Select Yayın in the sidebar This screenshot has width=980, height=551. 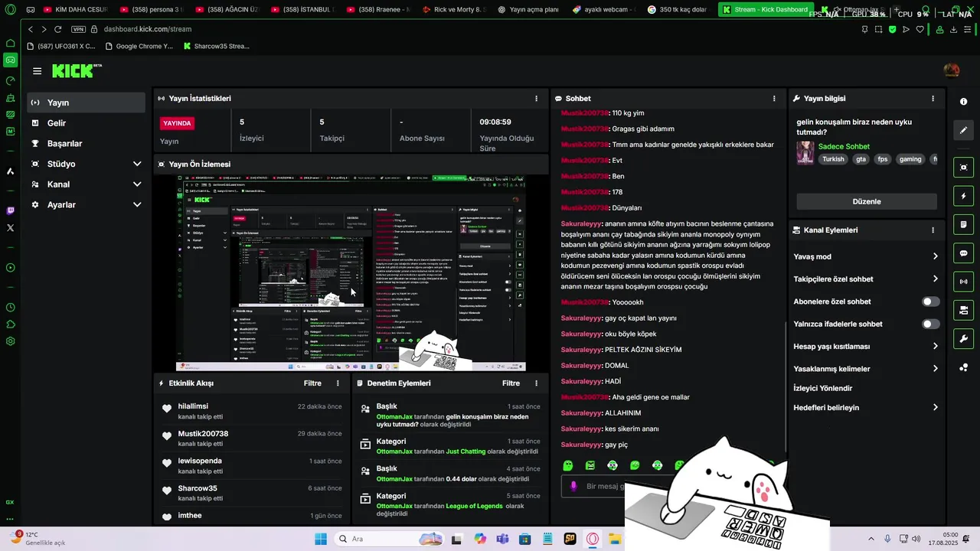coord(86,103)
